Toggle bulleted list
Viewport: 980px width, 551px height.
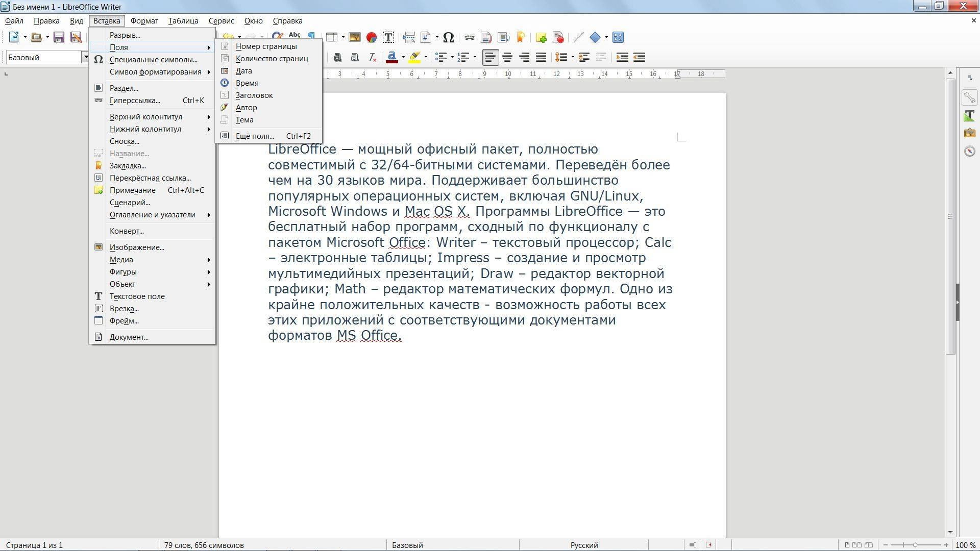tap(440, 57)
